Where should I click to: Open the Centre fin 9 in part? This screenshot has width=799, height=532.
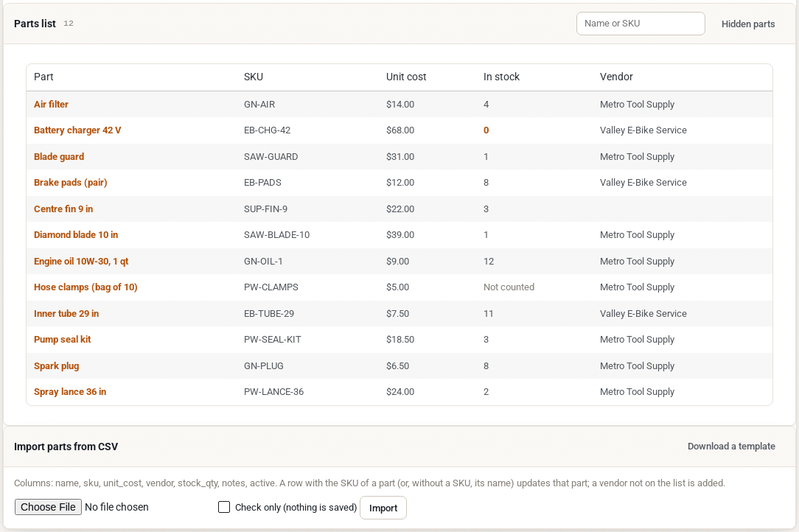[x=63, y=209]
